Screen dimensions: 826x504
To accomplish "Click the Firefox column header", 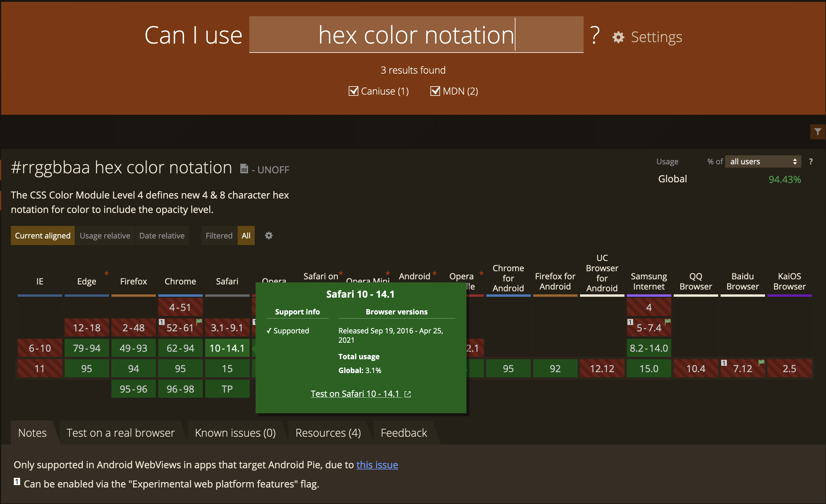I will click(133, 281).
